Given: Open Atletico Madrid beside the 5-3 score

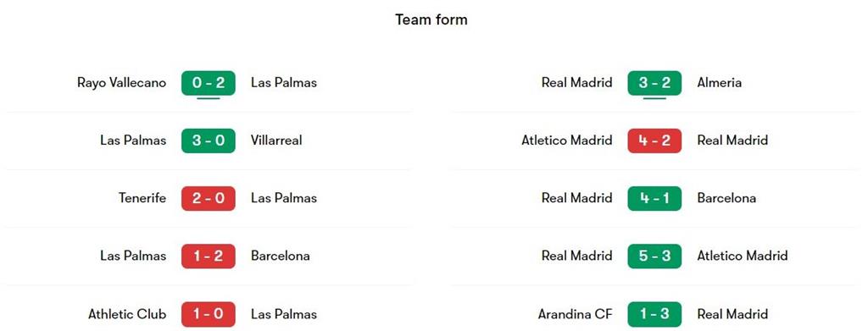Looking at the screenshot, I should [743, 256].
